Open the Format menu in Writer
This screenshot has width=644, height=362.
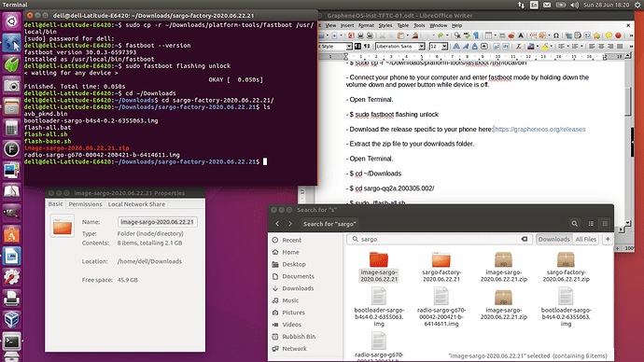tap(366, 25)
